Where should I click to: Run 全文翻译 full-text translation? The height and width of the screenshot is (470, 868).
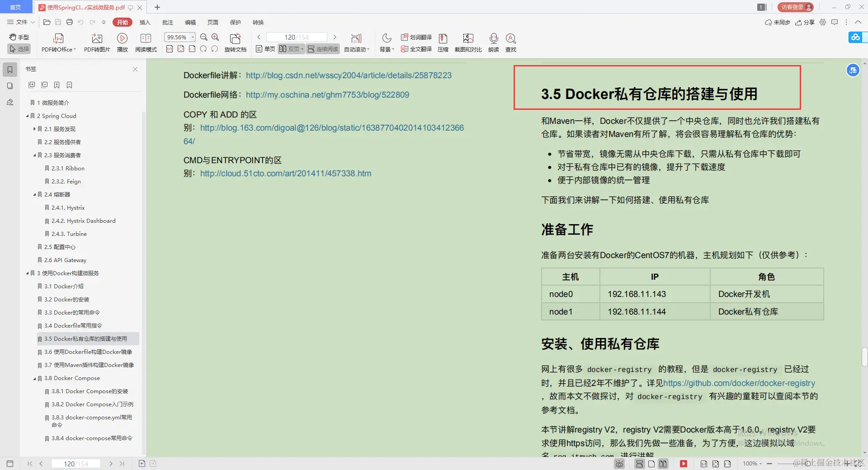(x=416, y=49)
